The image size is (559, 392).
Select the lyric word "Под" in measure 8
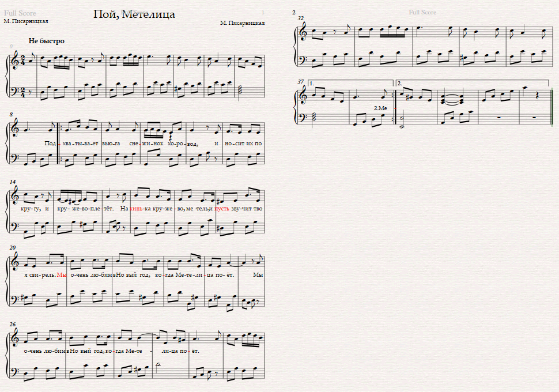50,144
